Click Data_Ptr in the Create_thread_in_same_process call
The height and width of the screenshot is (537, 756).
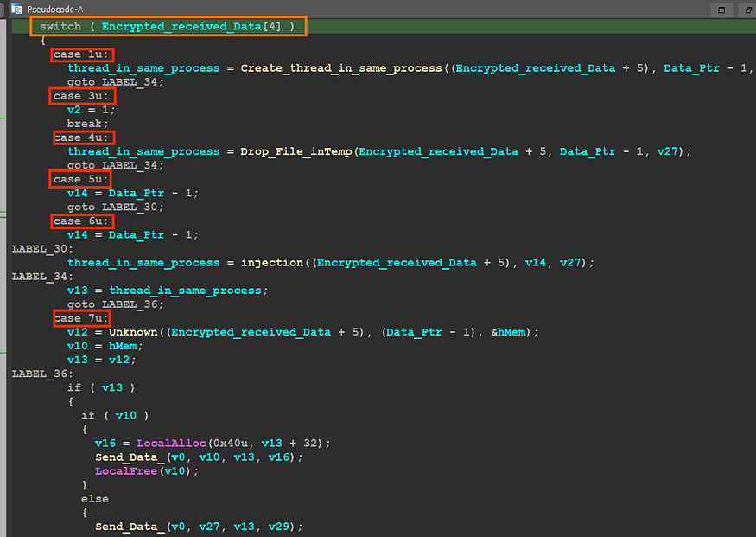[691, 68]
